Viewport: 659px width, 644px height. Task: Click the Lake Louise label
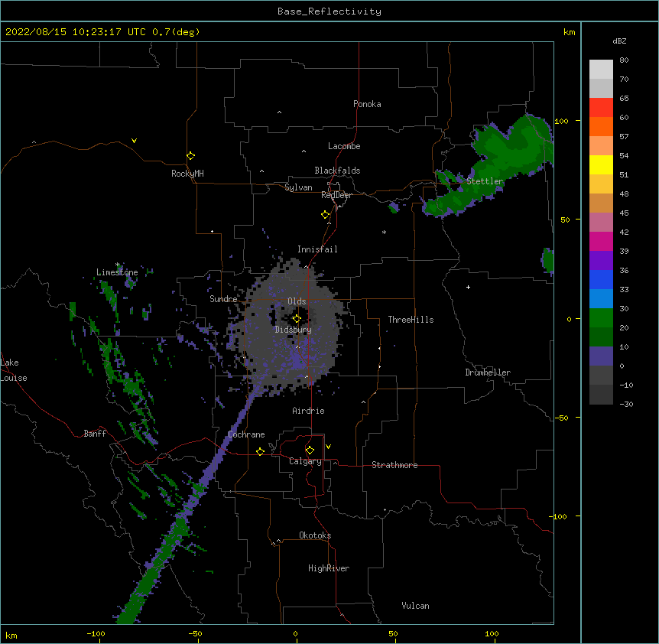click(14, 370)
